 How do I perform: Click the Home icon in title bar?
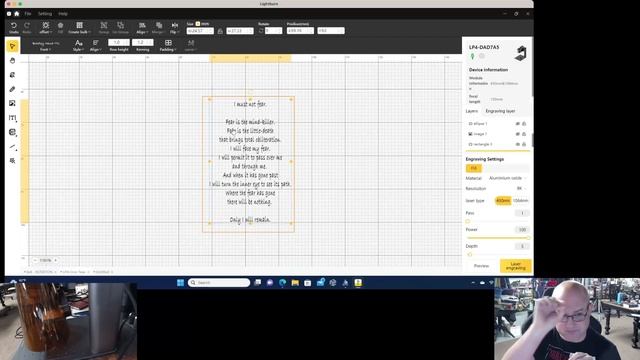pos(17,13)
